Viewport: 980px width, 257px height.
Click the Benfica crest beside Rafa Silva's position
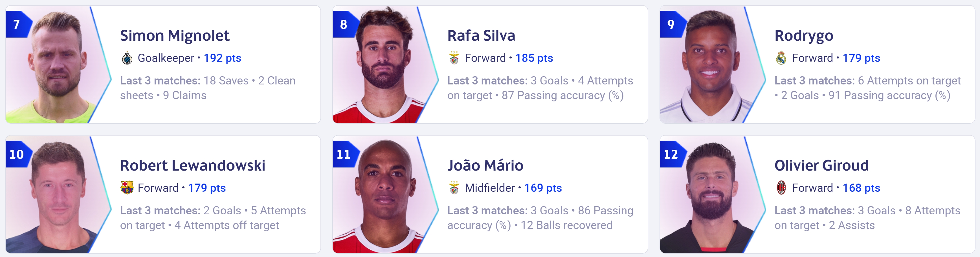(x=454, y=58)
